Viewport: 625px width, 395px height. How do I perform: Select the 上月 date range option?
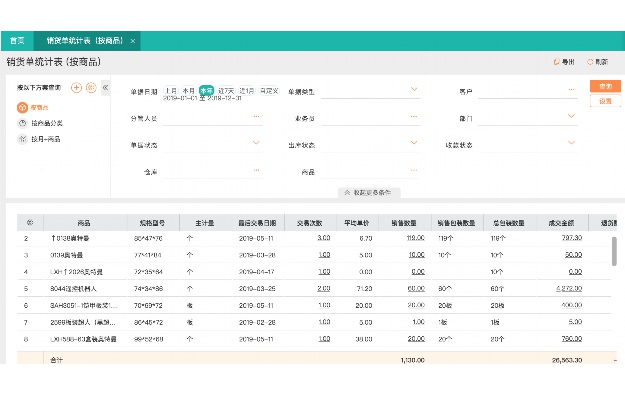click(171, 90)
